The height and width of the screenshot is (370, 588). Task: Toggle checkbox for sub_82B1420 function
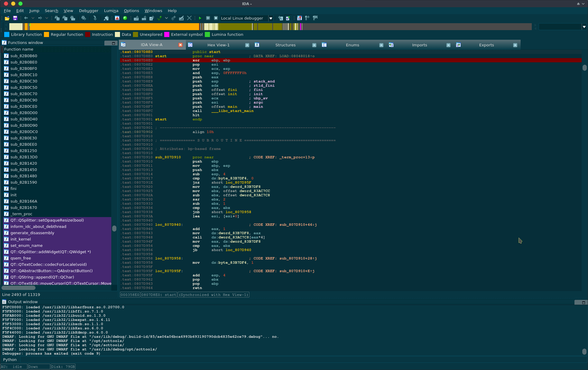pos(6,163)
